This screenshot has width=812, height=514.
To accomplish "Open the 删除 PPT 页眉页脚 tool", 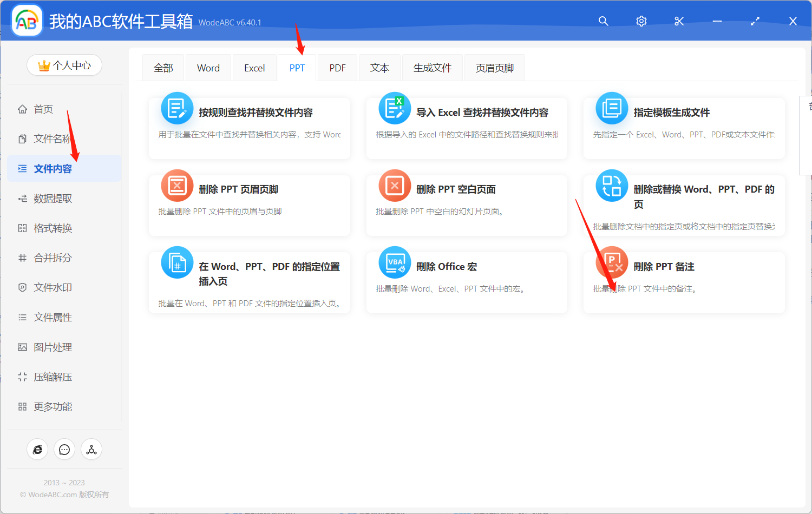I will 249,205.
